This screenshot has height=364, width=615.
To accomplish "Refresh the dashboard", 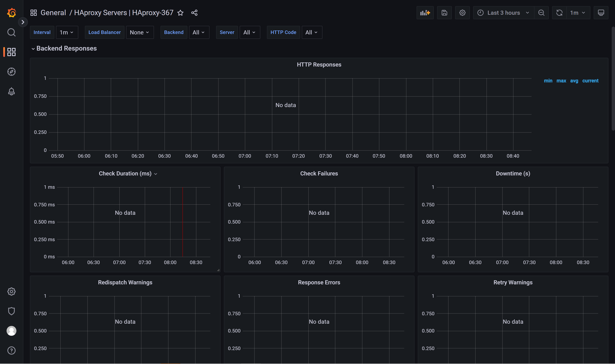I will pyautogui.click(x=559, y=13).
